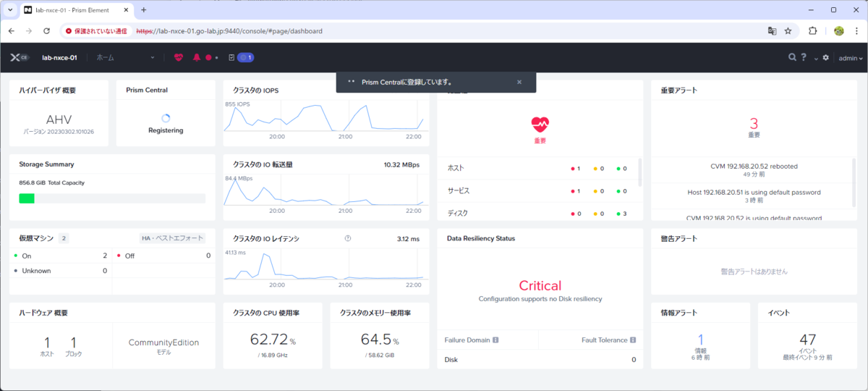The image size is (868, 391).
Task: Click the info icon beside Failure Domain
Action: coord(495,340)
